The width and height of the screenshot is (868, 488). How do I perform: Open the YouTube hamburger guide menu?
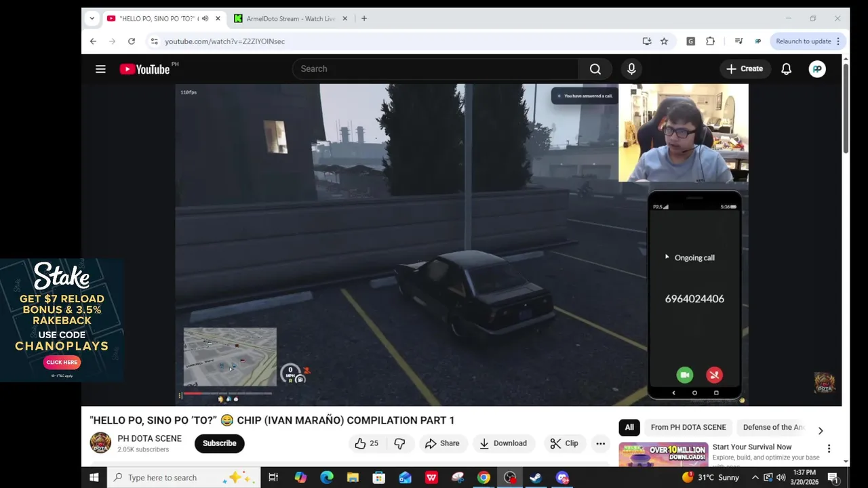click(100, 68)
